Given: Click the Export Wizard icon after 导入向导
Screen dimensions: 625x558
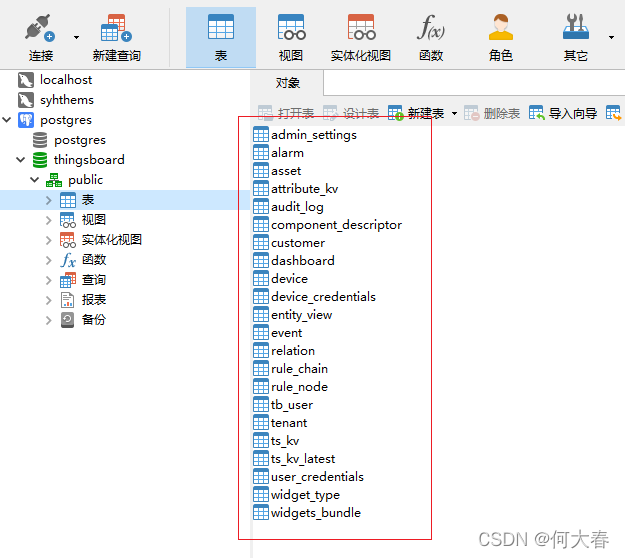Looking at the screenshot, I should pos(613,113).
